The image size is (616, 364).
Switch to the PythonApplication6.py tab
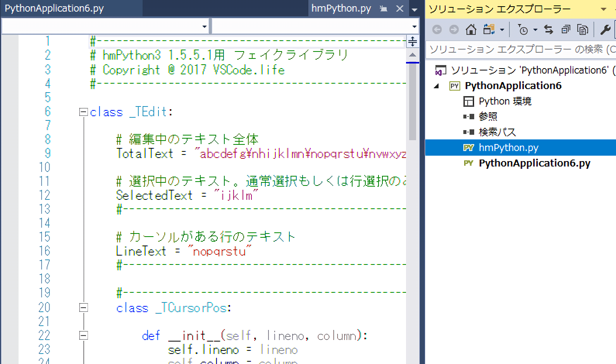pos(54,9)
